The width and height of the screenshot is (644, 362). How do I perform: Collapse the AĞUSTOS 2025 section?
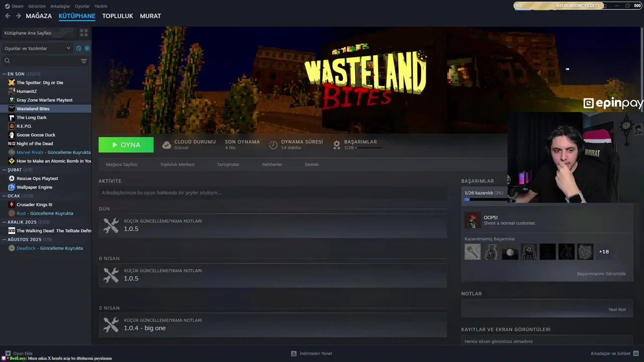(5, 240)
